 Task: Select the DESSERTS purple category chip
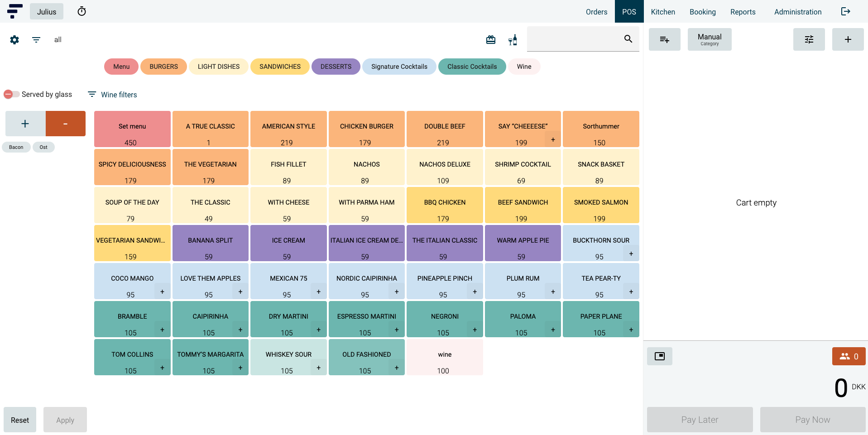click(x=336, y=67)
